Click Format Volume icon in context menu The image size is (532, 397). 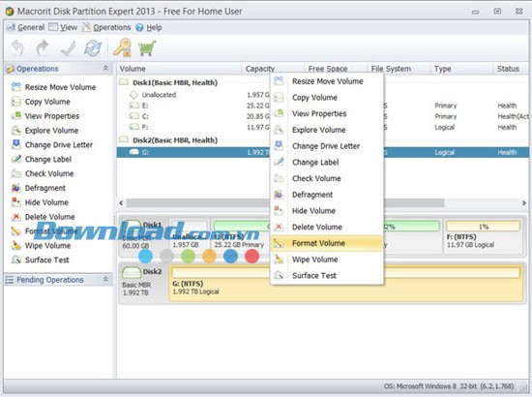279,243
